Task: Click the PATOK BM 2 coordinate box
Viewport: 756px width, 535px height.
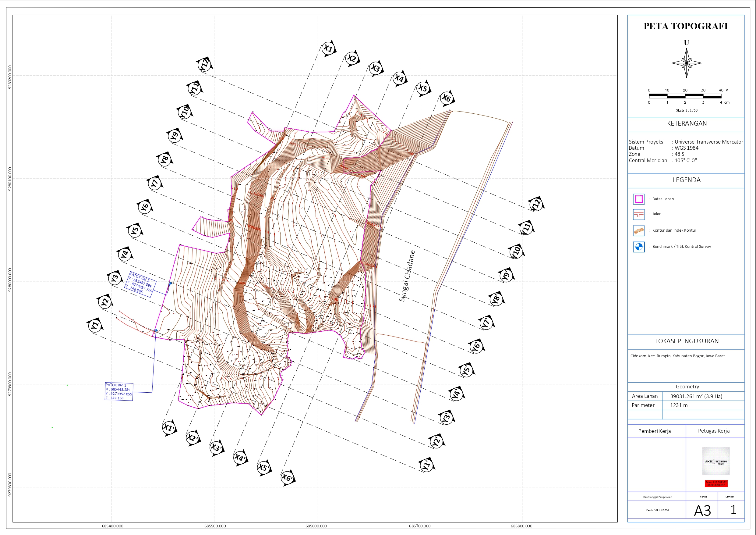Action: pyautogui.click(x=140, y=284)
